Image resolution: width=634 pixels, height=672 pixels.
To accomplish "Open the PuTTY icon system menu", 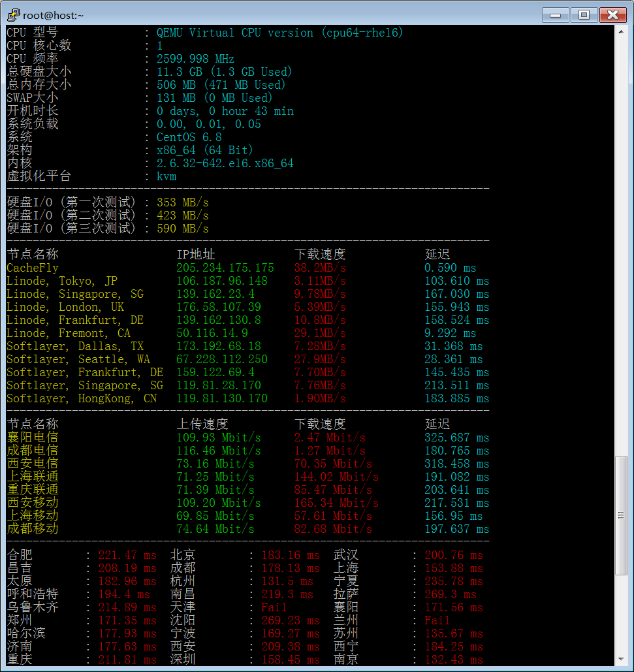I will click(x=13, y=15).
